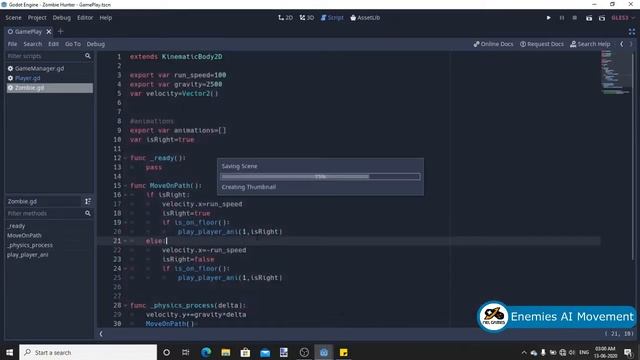Toggle scripts panel with bottom-left arrow

pos(101,334)
